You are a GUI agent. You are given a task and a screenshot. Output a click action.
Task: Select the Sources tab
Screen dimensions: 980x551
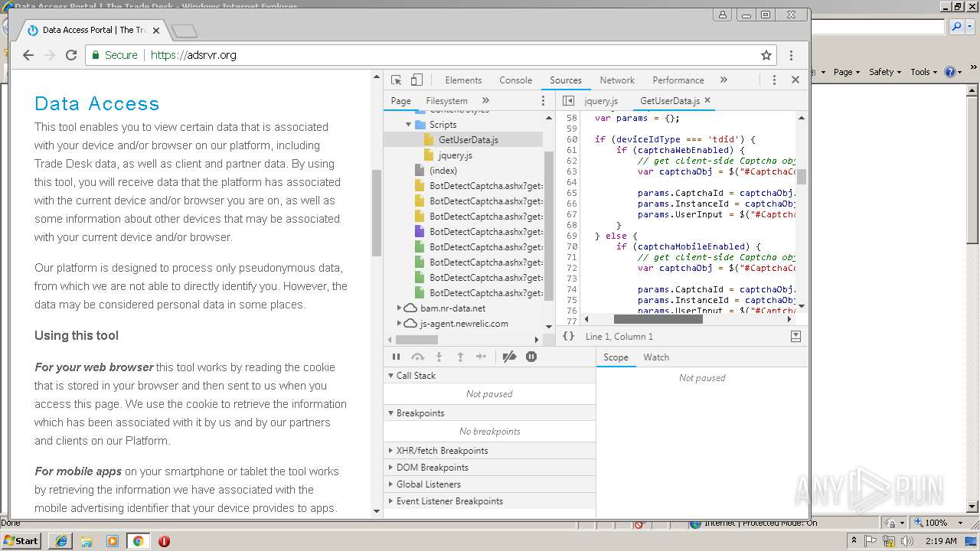pyautogui.click(x=566, y=80)
